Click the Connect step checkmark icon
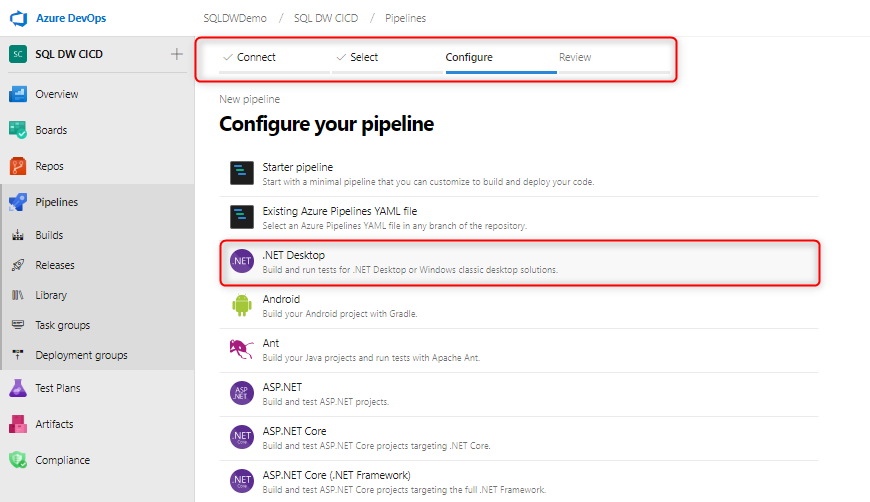Viewport: 870px width, 502px height. coord(227,57)
